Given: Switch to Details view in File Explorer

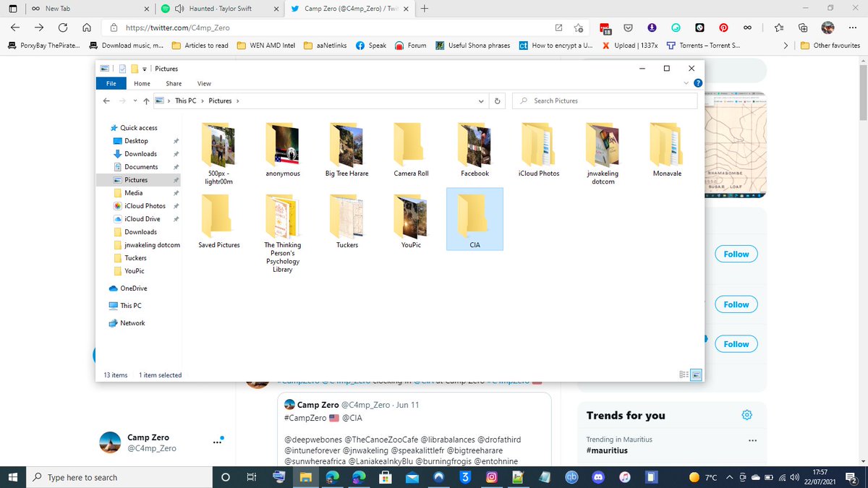Looking at the screenshot, I should point(683,374).
